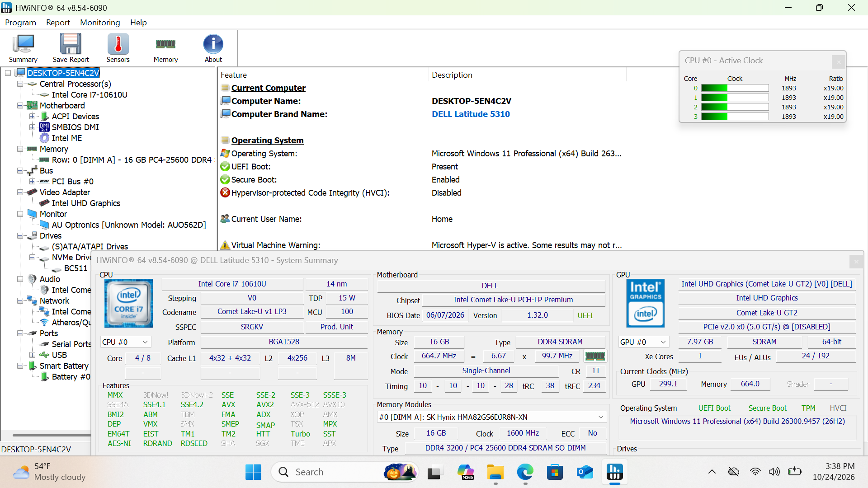Click Core 3 clock bar
Image resolution: width=868 pixels, height=488 pixels.
pyautogui.click(x=735, y=117)
